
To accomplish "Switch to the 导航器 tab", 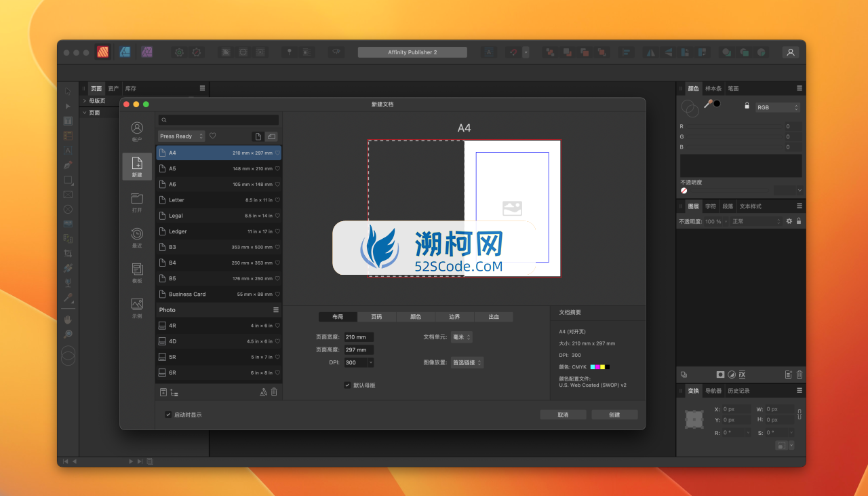I will [x=713, y=390].
